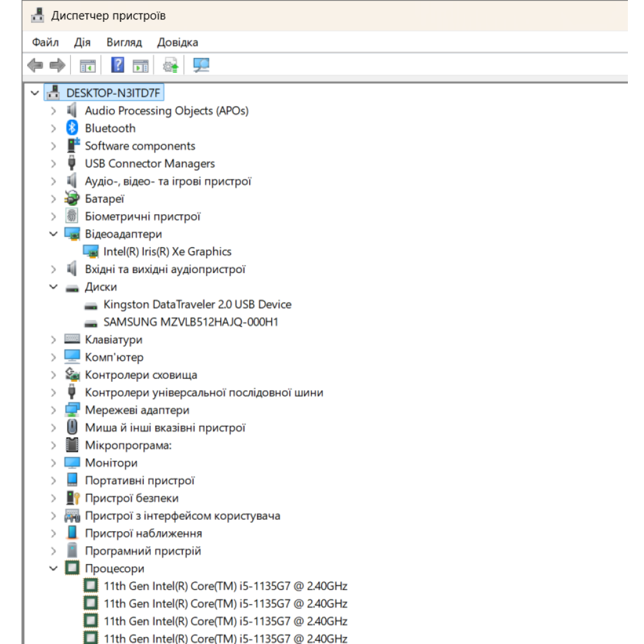Expand the Клавіатури category

(x=53, y=340)
